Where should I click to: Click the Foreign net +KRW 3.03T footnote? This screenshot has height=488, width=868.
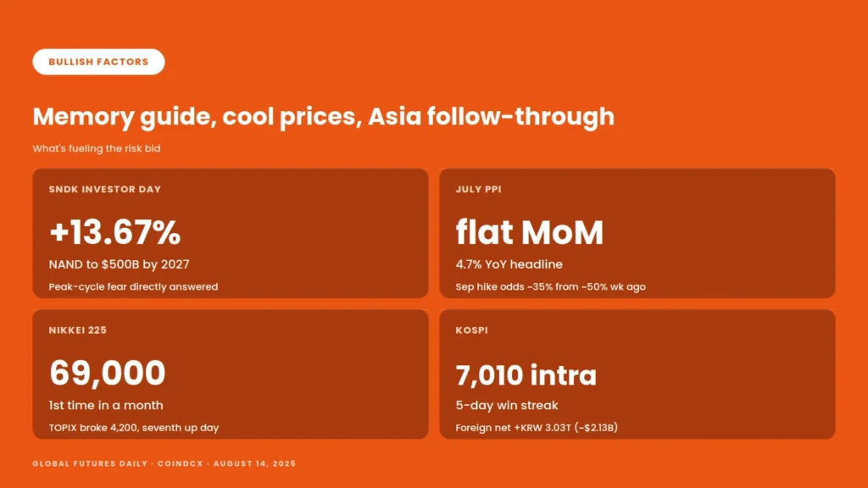click(x=537, y=428)
